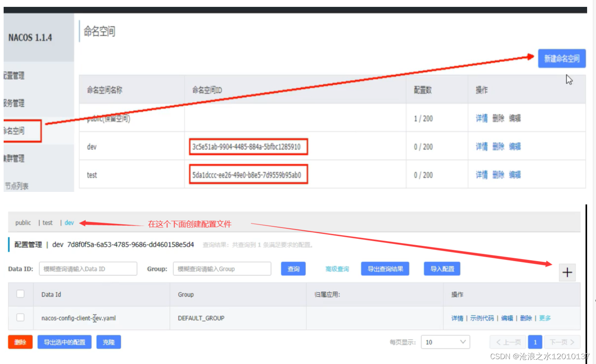Click the dev namespace ID 3c5e51ab text
Screen dimensions: 596x364
tap(246, 147)
